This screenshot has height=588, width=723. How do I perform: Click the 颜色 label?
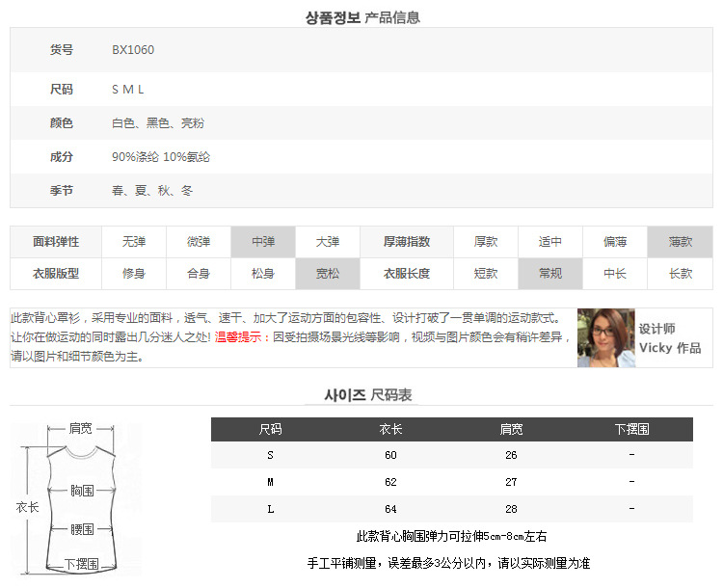tap(62, 123)
